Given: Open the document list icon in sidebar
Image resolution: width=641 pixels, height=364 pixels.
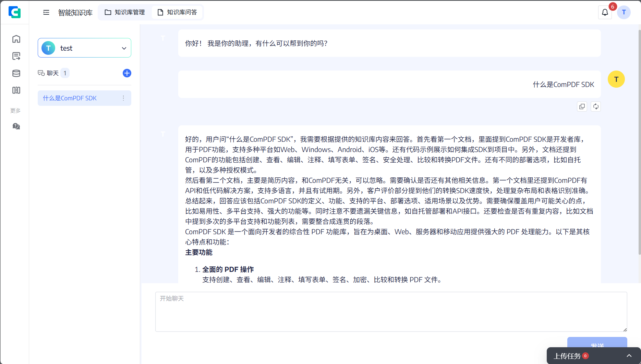Looking at the screenshot, I should [x=16, y=56].
